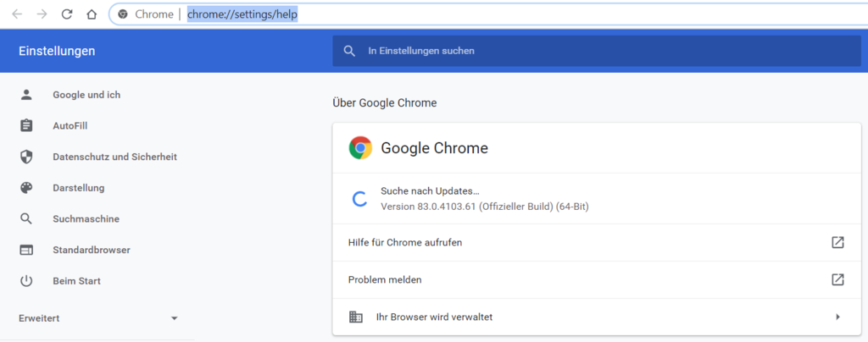The image size is (868, 342).
Task: Click the Erweitert dropdown arrow
Action: pos(175,319)
